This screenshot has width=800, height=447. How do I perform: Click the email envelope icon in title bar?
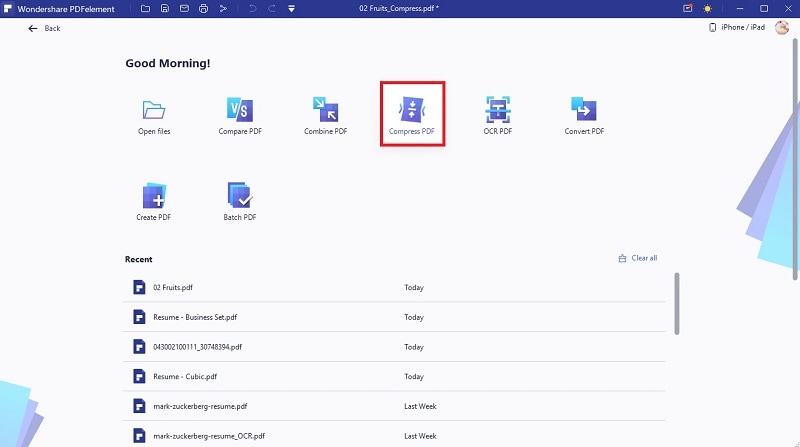[184, 9]
